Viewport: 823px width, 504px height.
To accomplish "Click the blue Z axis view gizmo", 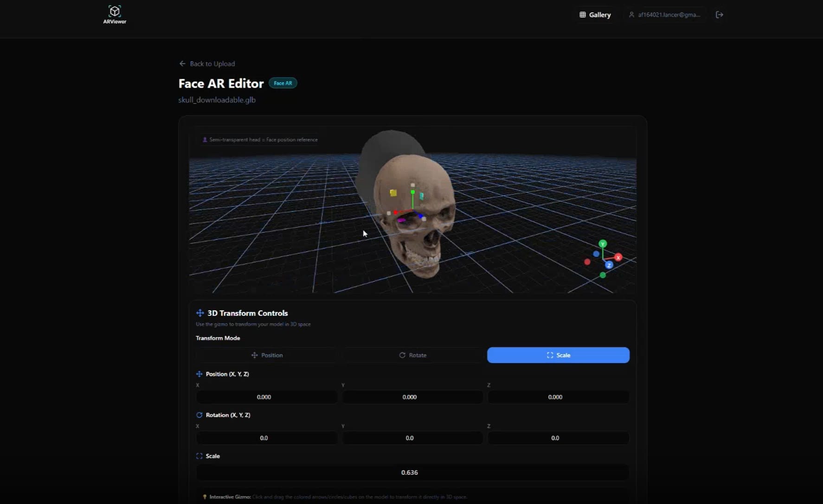I will (x=609, y=265).
